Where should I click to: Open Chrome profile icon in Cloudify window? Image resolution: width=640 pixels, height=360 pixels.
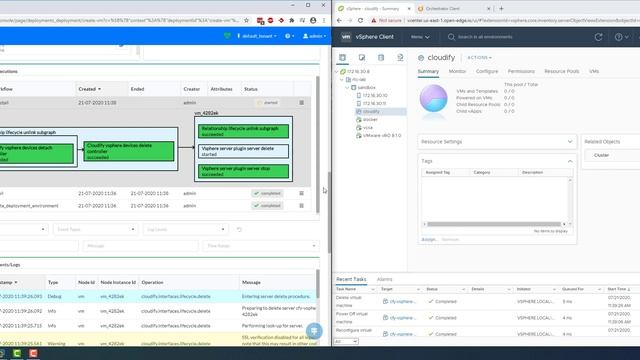(313, 20)
